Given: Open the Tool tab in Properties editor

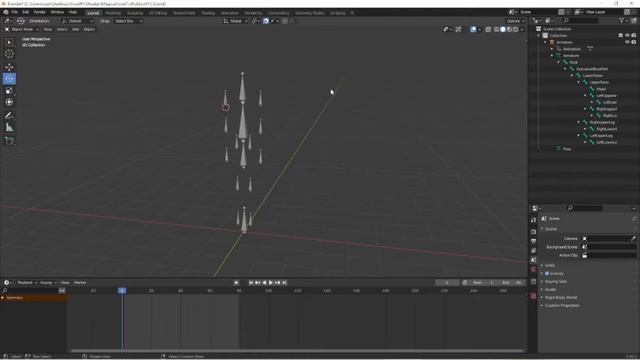Looking at the screenshot, I should coord(533,220).
